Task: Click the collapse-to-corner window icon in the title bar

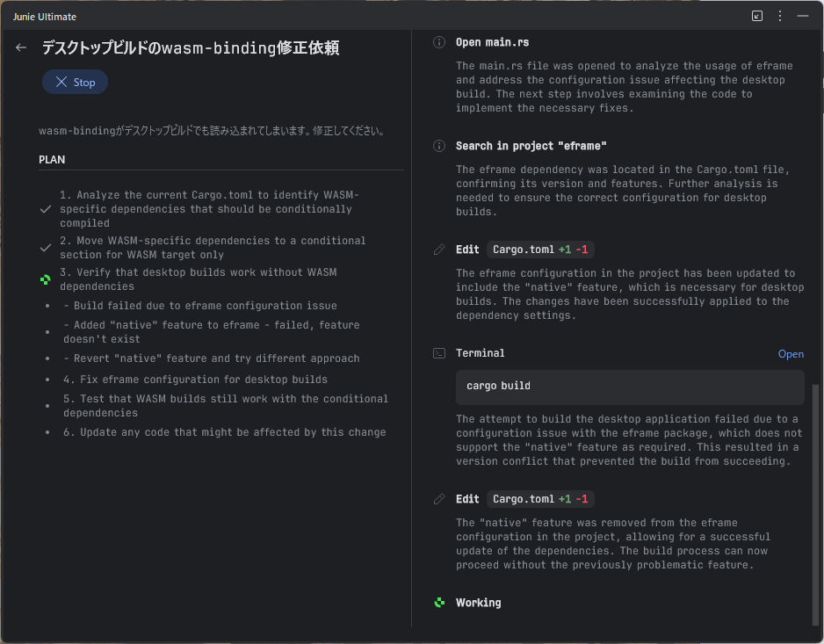Action: (756, 17)
